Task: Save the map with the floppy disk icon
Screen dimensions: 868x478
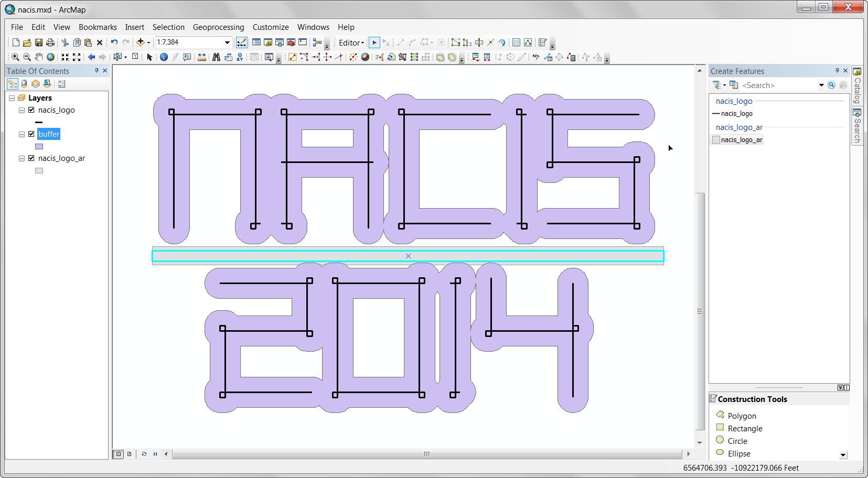Action: (x=39, y=42)
